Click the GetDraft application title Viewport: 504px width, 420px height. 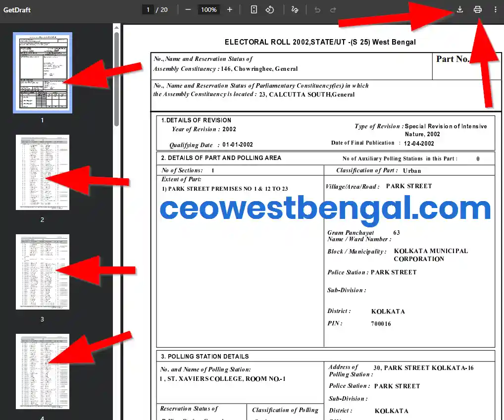(x=18, y=9)
